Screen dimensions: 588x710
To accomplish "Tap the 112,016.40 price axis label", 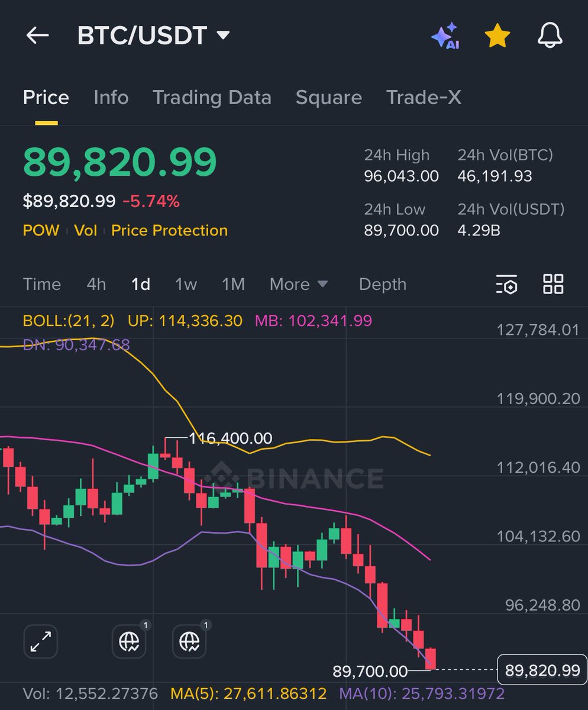I will coord(538,467).
